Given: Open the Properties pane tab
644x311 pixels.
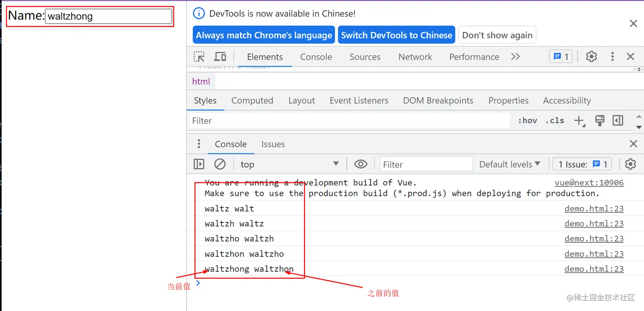Looking at the screenshot, I should [x=509, y=101].
